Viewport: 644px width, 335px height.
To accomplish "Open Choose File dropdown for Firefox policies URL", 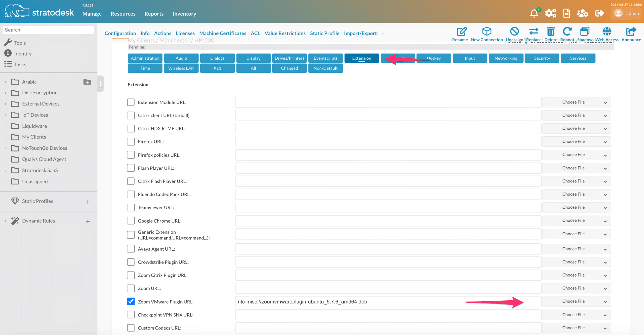I will (x=577, y=155).
